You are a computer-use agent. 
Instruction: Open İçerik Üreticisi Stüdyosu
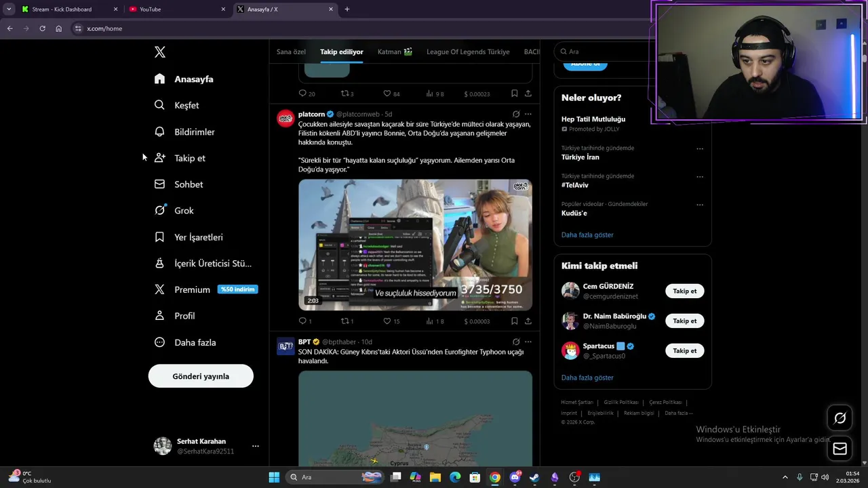[x=203, y=264]
